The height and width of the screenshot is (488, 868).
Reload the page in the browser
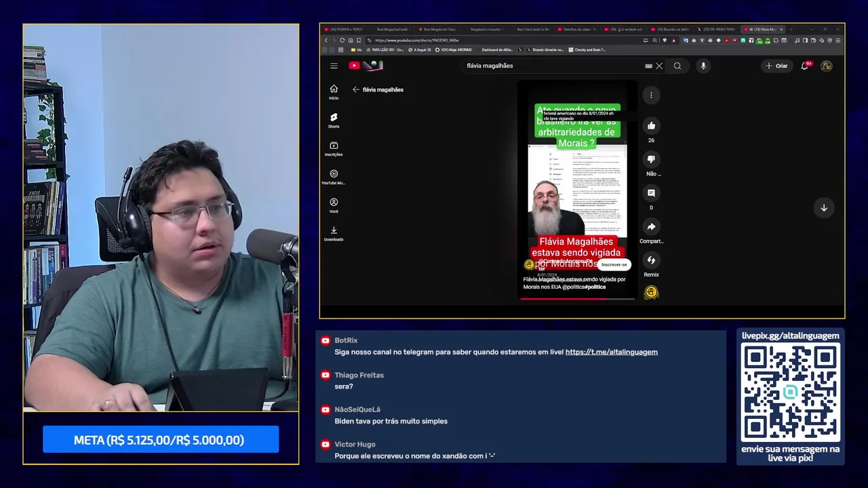[x=342, y=40]
